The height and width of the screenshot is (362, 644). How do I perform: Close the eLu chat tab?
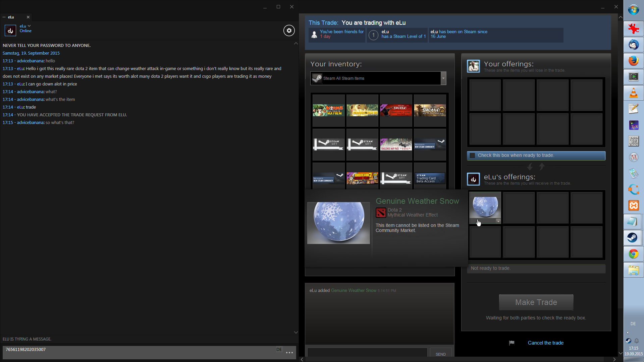pos(28,17)
